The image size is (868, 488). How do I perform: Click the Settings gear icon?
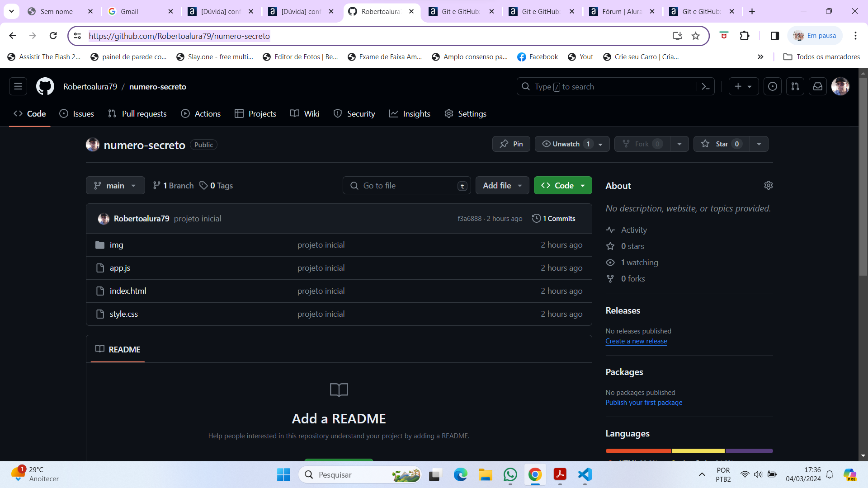[769, 185]
